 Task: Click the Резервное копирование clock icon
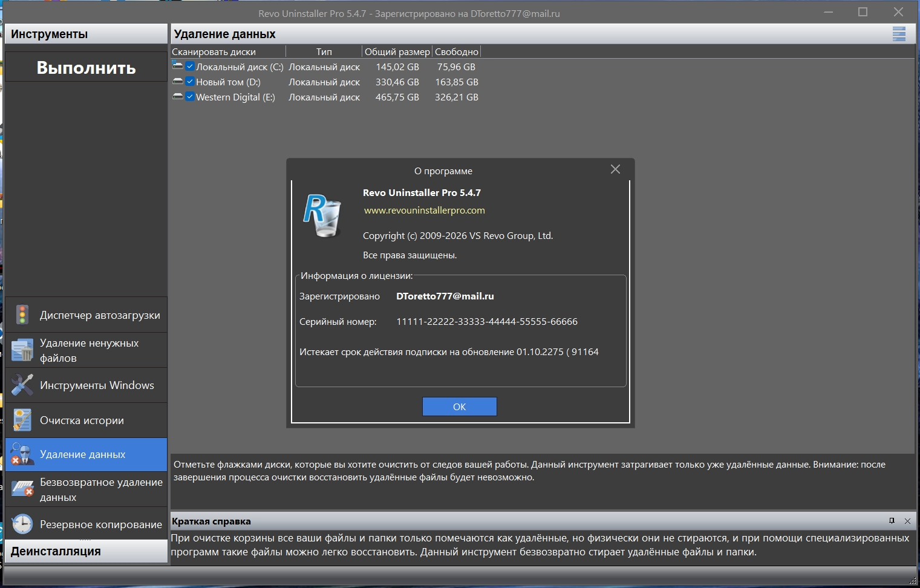click(x=22, y=524)
